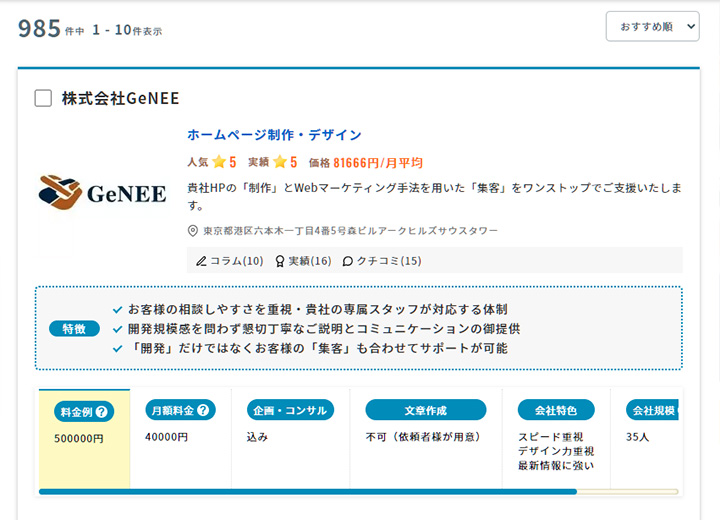Click the 985 件中 result count
Viewport: 720px width, 520px height.
tap(51, 29)
